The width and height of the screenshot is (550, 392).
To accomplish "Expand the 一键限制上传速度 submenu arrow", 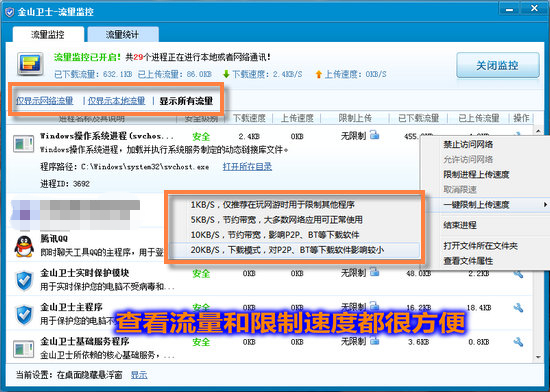I will pos(545,204).
